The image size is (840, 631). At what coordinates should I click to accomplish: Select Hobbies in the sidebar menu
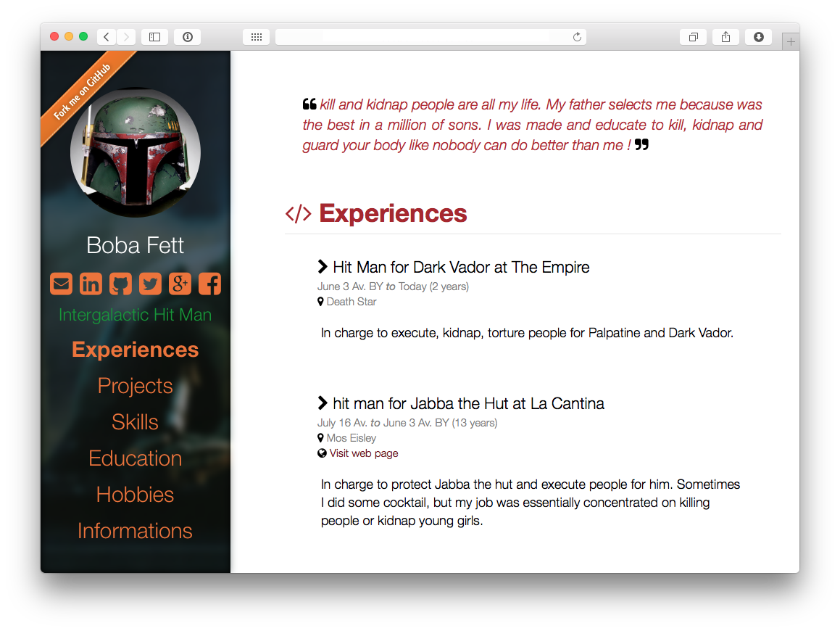(135, 495)
